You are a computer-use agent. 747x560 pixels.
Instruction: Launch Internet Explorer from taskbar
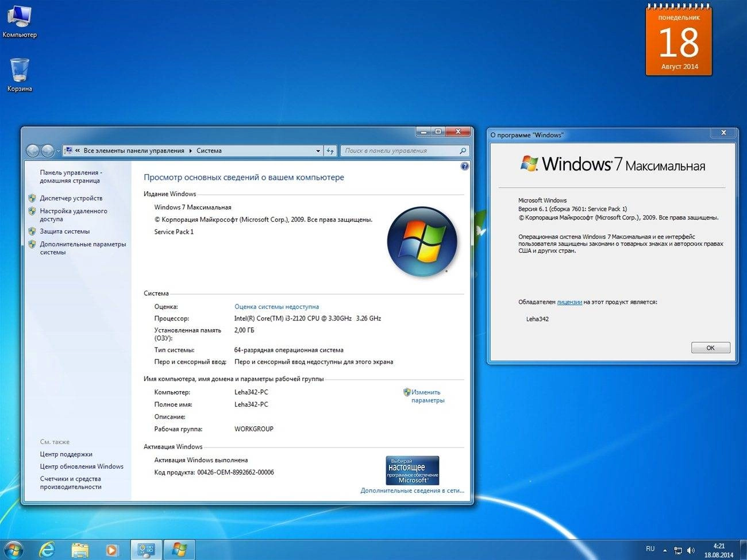47,550
